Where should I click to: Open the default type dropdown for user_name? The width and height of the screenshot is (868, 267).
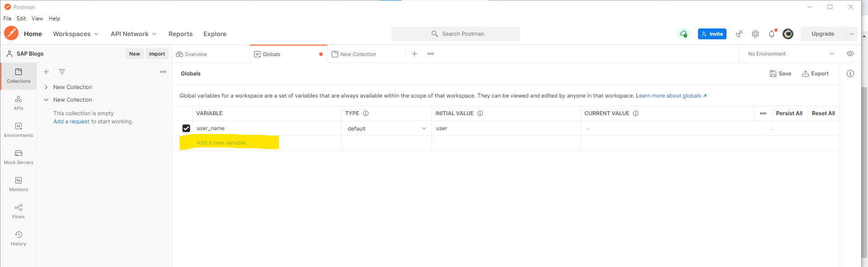tap(387, 129)
